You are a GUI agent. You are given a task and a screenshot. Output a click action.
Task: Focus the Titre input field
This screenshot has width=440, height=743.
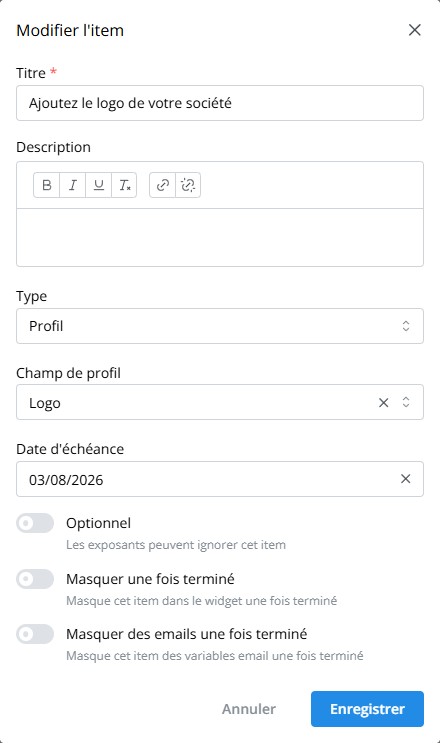click(220, 103)
